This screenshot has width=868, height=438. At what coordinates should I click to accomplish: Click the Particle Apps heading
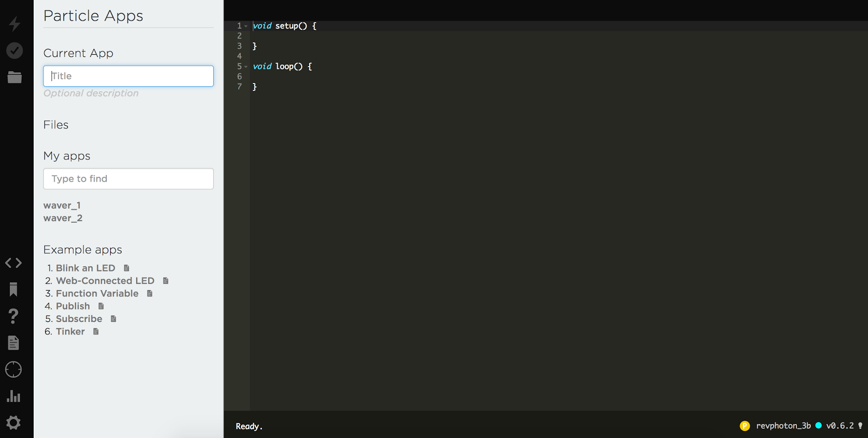(93, 16)
